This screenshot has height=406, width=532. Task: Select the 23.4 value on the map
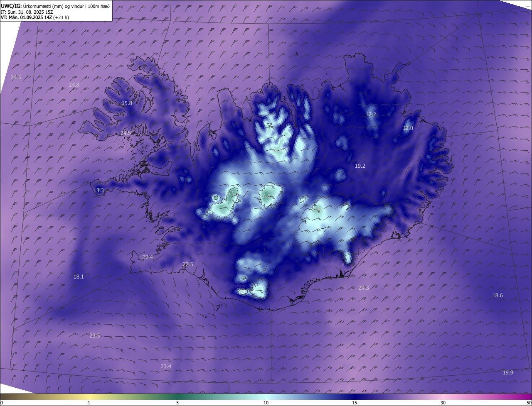click(166, 366)
